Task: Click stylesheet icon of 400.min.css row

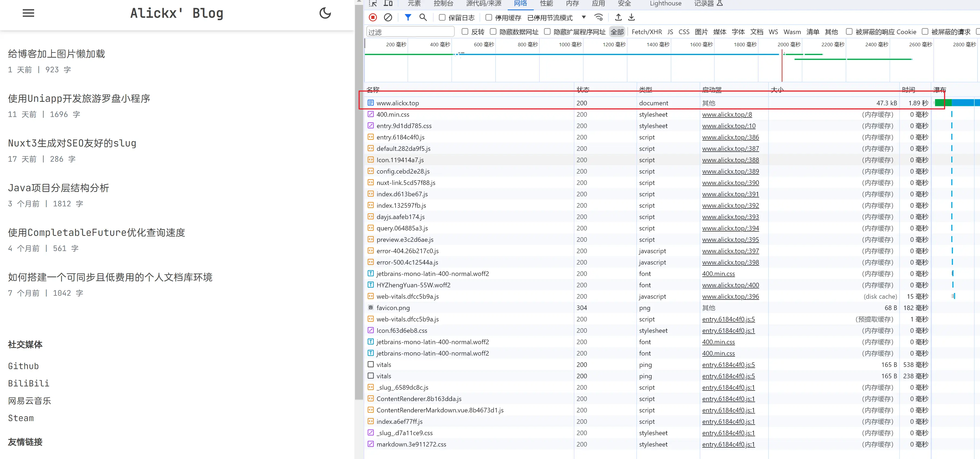Action: click(x=370, y=114)
